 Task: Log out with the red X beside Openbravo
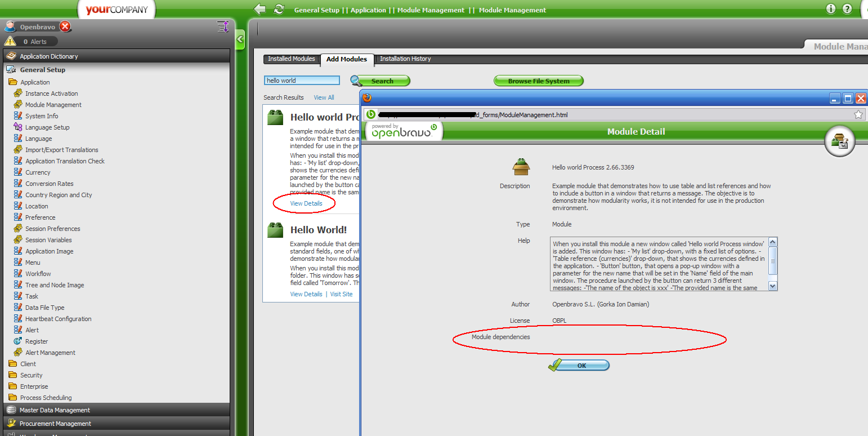[65, 26]
